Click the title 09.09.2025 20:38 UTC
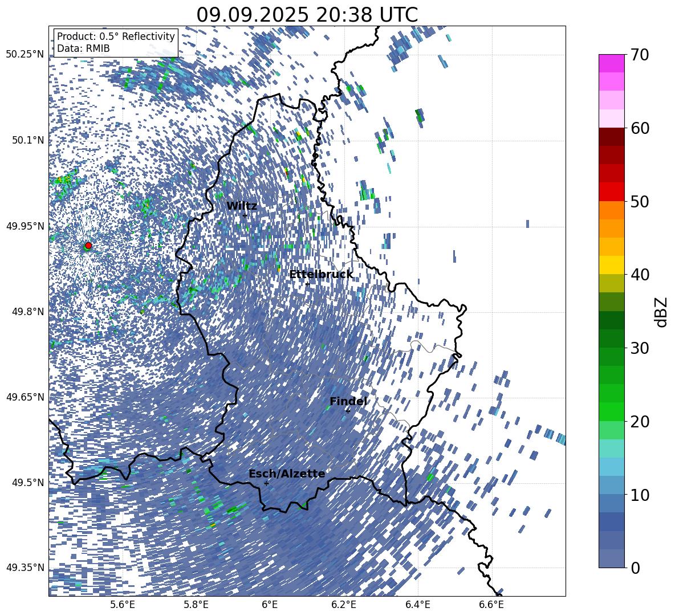Viewport: 675px width, 616px height. coord(307,15)
